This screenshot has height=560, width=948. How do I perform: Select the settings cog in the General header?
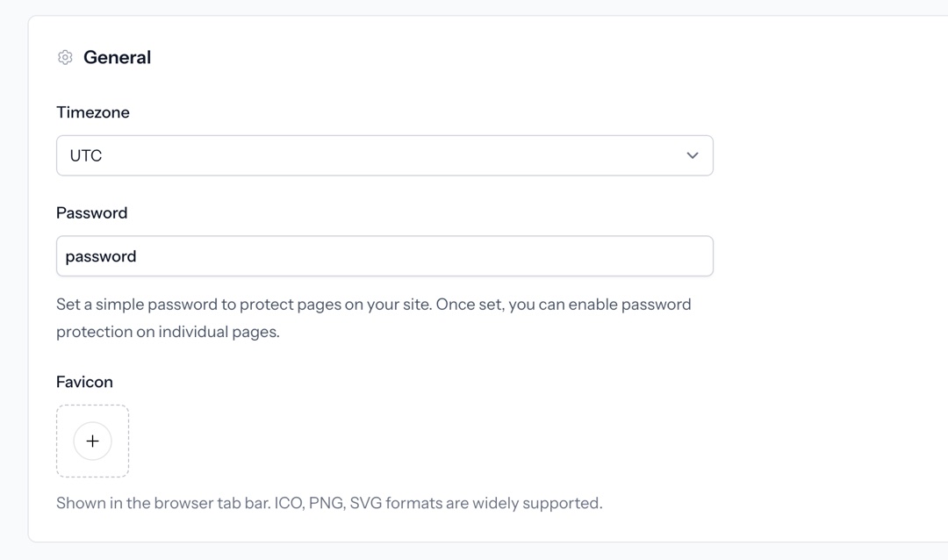[64, 57]
